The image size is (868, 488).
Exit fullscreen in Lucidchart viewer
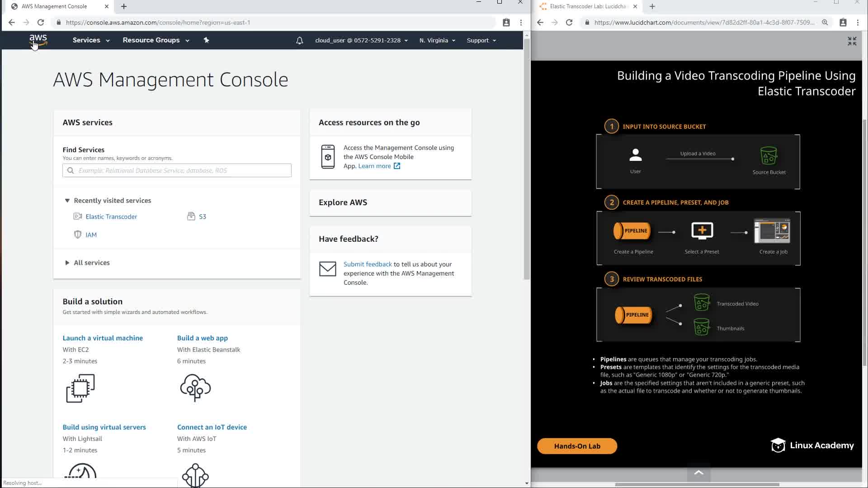[x=852, y=42]
